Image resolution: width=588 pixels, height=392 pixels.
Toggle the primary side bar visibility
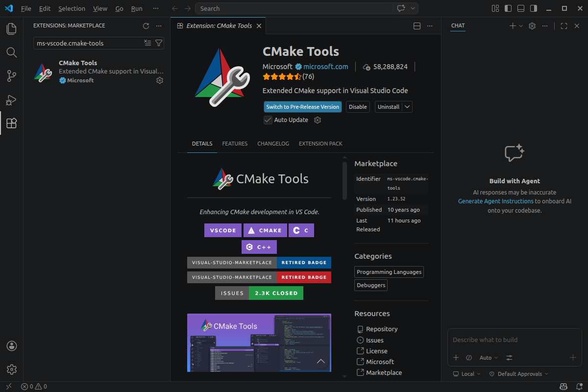pos(508,8)
